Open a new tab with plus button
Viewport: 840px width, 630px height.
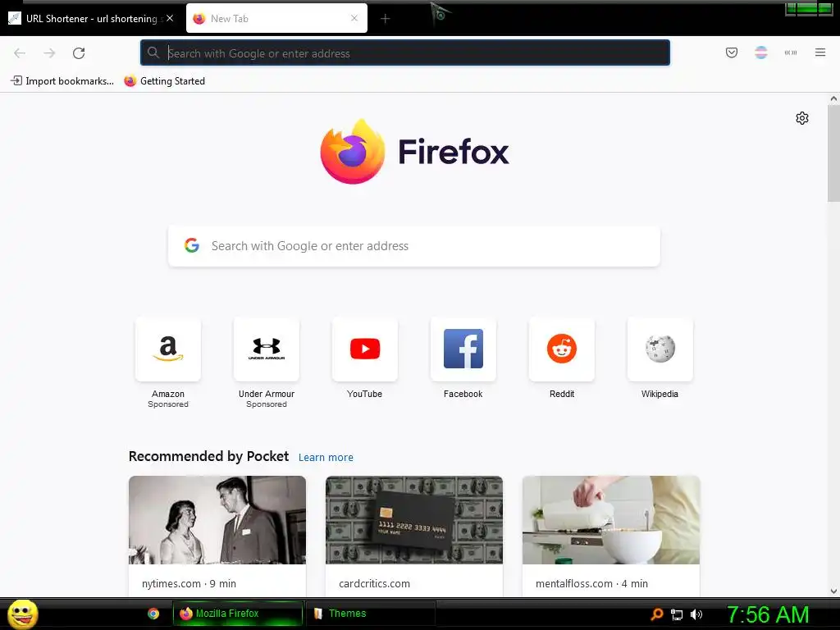click(386, 19)
